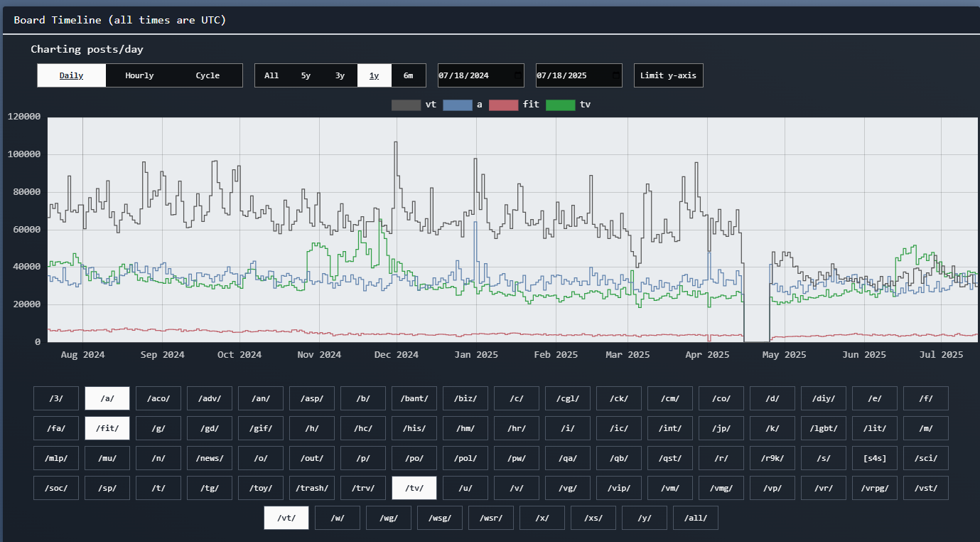Click the gray vt legend swatch
This screenshot has width=980, height=542.
pos(406,105)
